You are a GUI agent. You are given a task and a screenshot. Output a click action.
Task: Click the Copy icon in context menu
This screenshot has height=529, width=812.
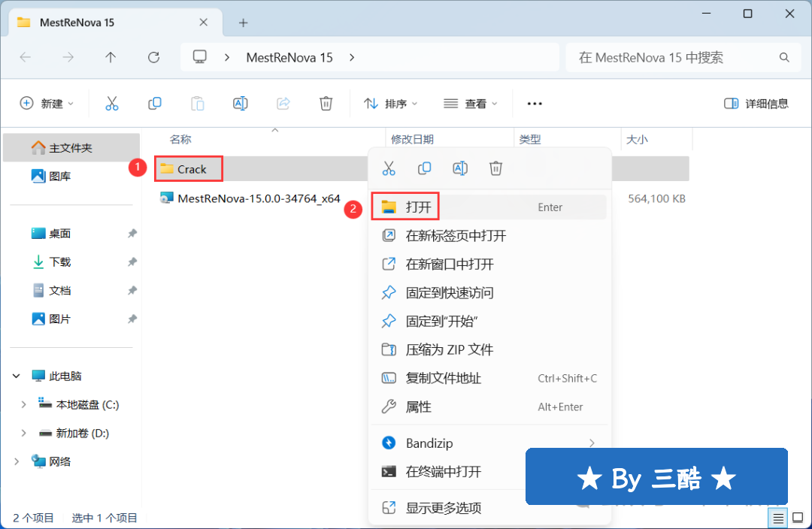point(424,168)
